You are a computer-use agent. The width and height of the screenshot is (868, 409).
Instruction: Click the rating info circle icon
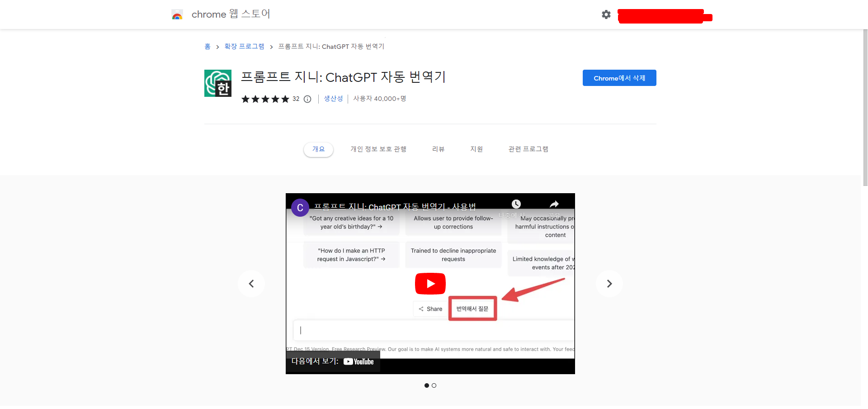[307, 99]
